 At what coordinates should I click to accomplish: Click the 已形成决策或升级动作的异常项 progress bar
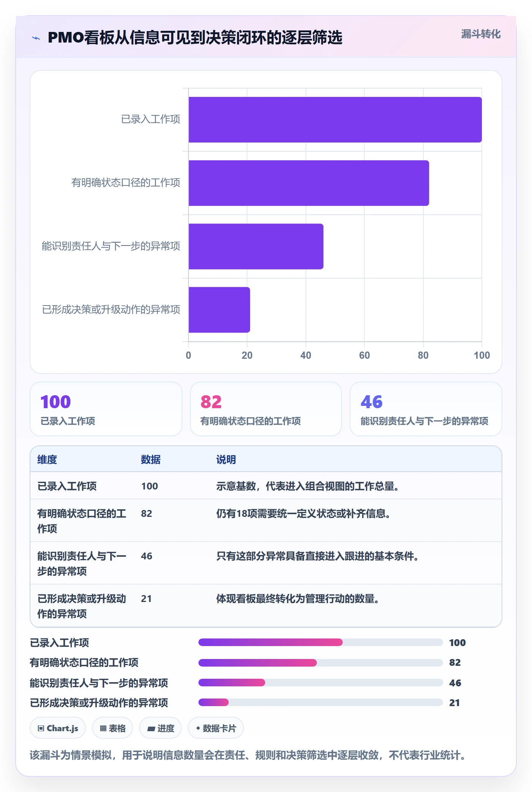click(321, 702)
